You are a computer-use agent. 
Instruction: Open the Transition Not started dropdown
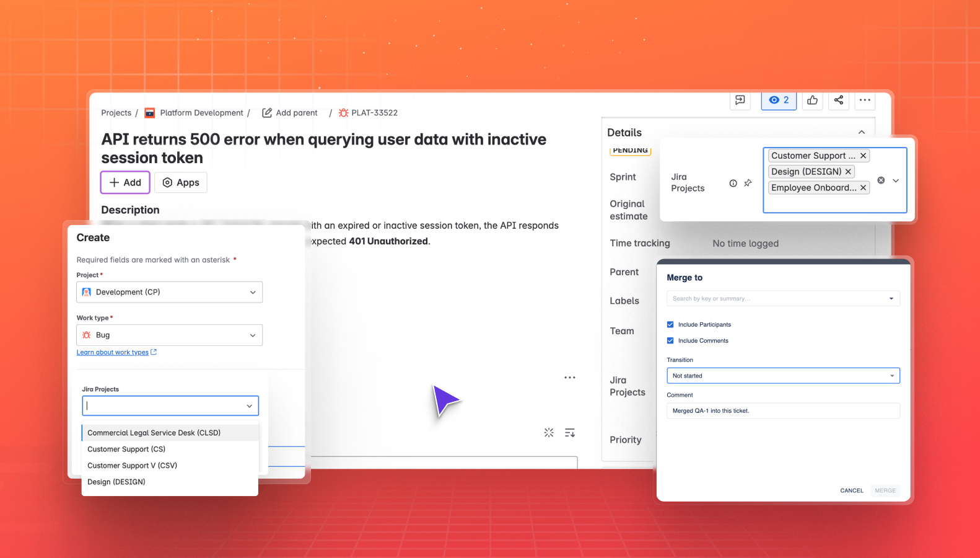(783, 376)
